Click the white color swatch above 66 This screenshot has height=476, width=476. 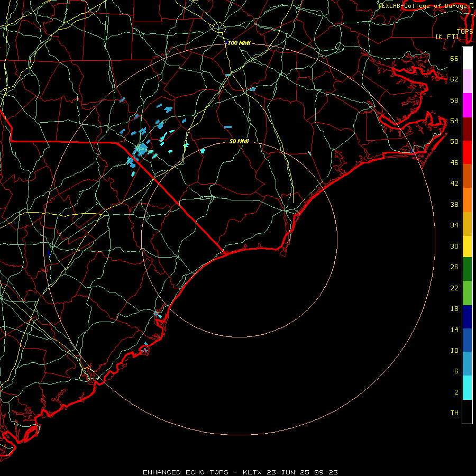click(467, 58)
